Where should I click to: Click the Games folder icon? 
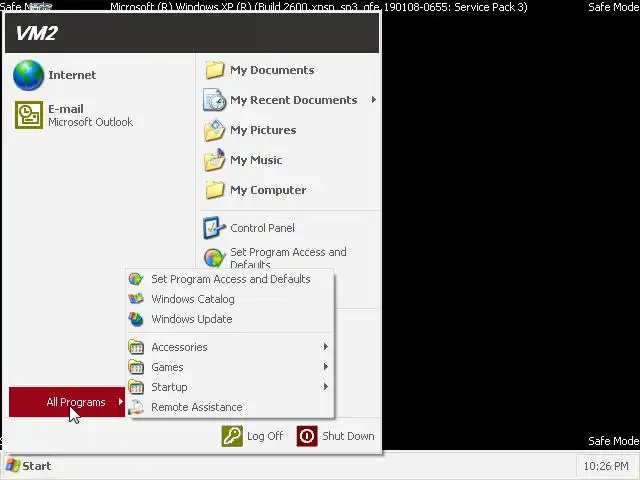click(x=136, y=367)
